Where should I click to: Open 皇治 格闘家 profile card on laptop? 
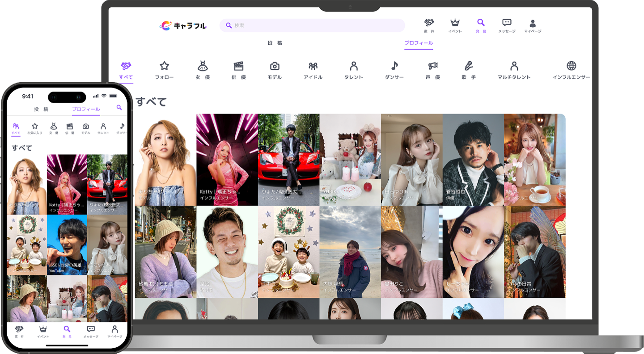click(227, 252)
